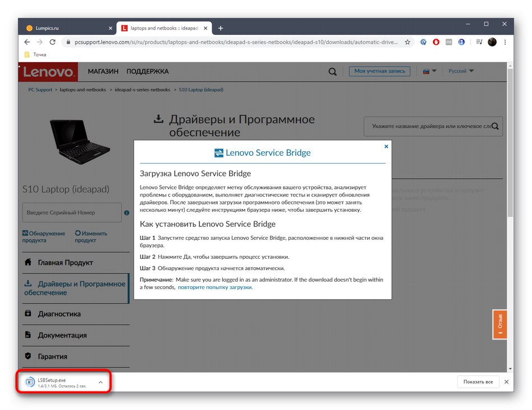Reload the Lenovo support page
This screenshot has width=532, height=410.
tap(52, 42)
